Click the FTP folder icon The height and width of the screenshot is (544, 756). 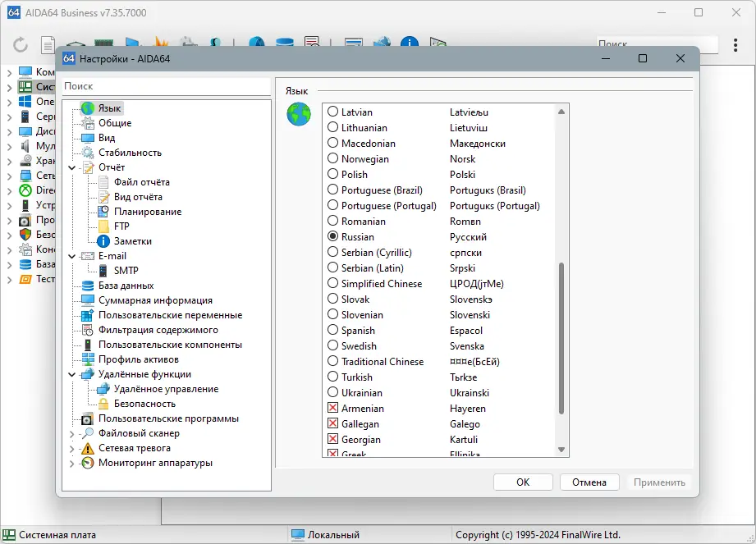[103, 226]
